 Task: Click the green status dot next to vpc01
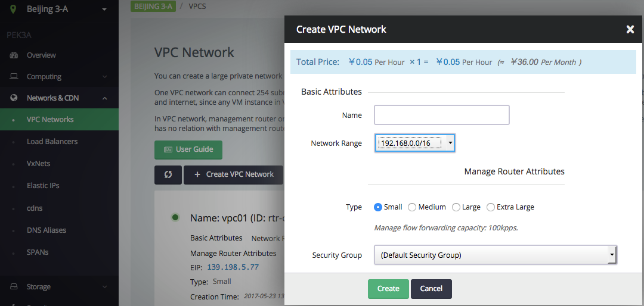[x=175, y=217]
